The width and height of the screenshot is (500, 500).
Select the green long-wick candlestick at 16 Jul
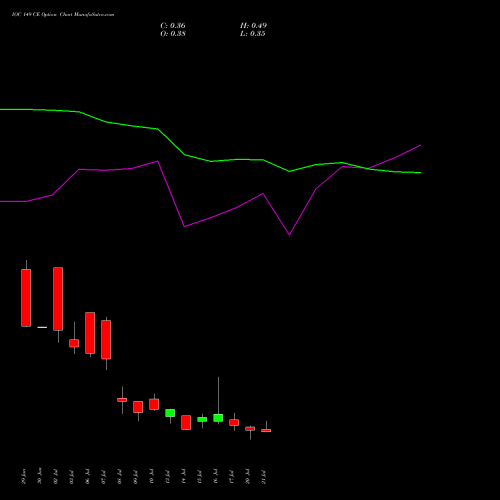pyautogui.click(x=218, y=418)
